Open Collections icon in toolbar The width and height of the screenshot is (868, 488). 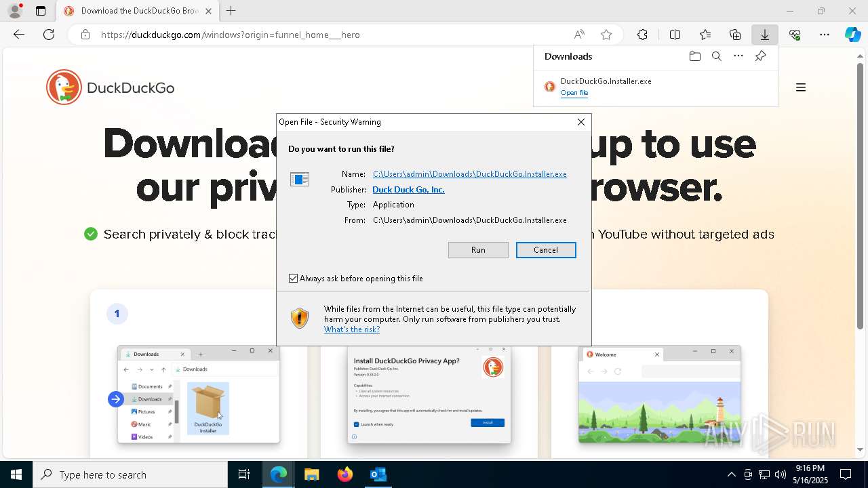(x=735, y=35)
